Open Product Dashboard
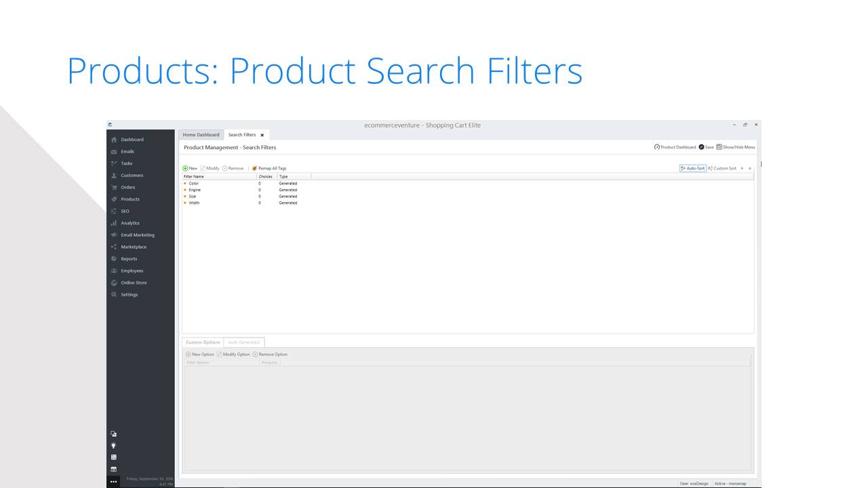The height and width of the screenshot is (488, 868). [x=675, y=147]
